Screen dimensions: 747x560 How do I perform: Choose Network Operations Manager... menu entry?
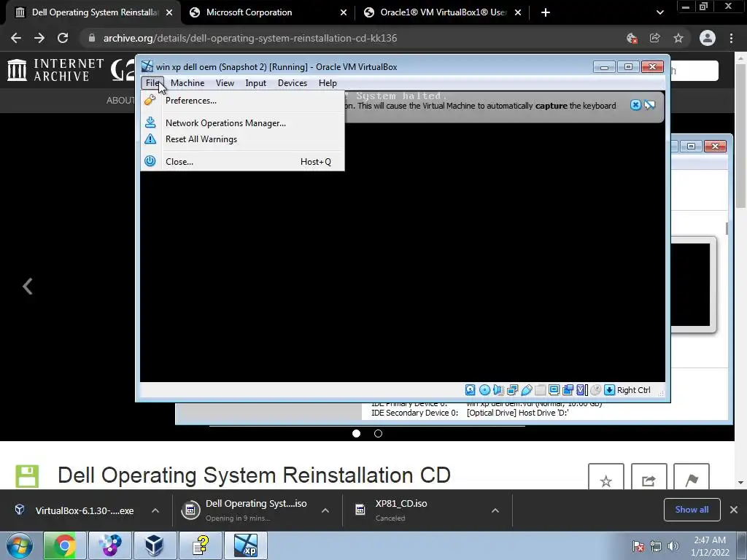(x=242, y=122)
